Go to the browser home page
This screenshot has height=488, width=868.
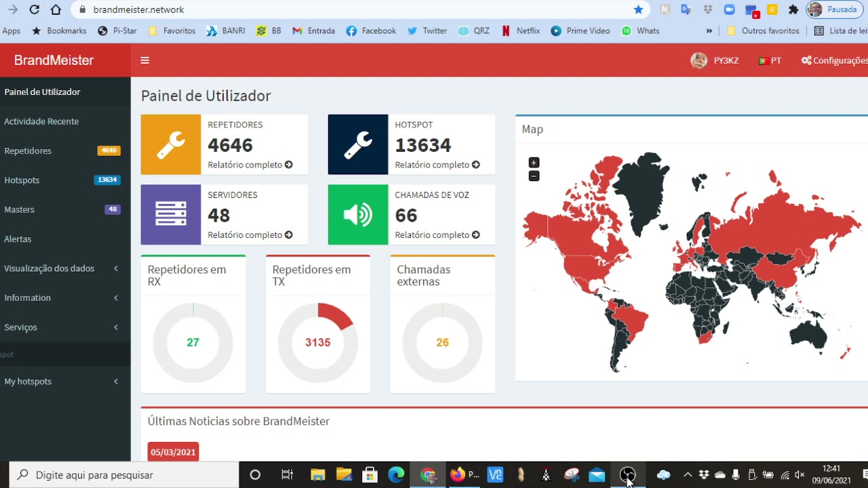point(56,9)
